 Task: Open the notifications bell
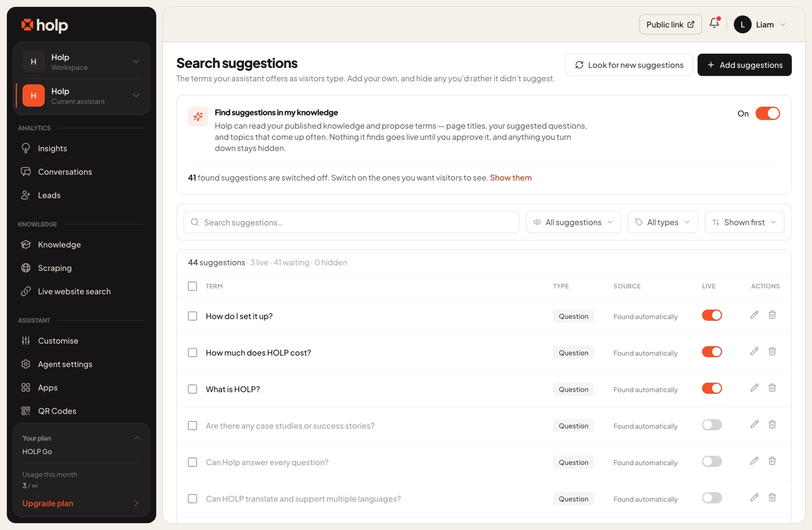(x=714, y=23)
